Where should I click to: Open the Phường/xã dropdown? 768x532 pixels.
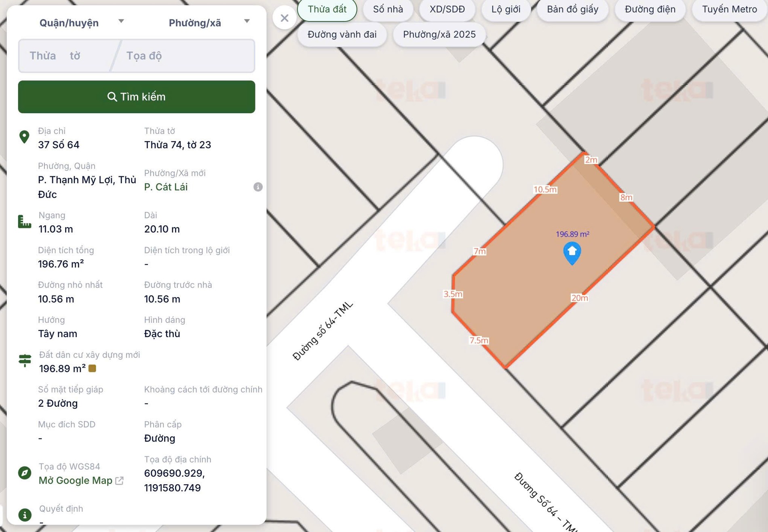209,23
